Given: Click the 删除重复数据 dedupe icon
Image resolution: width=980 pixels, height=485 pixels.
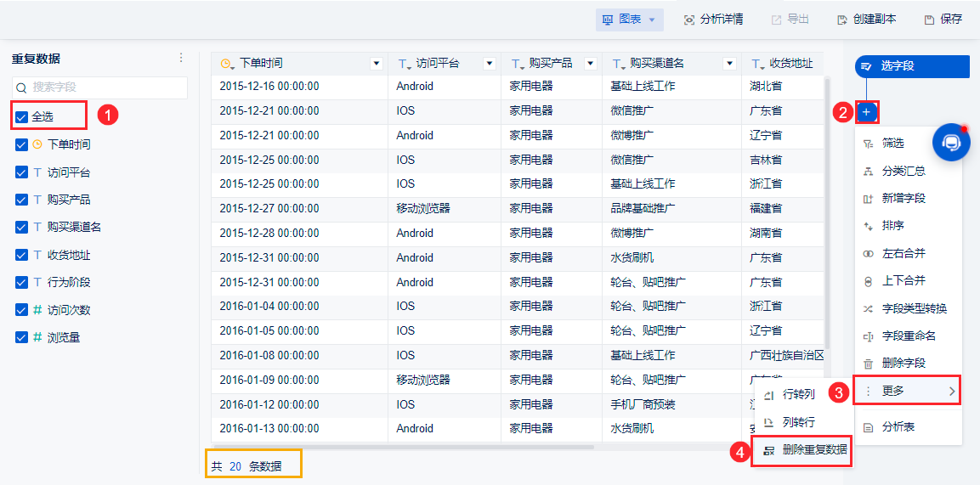Looking at the screenshot, I should [x=770, y=450].
